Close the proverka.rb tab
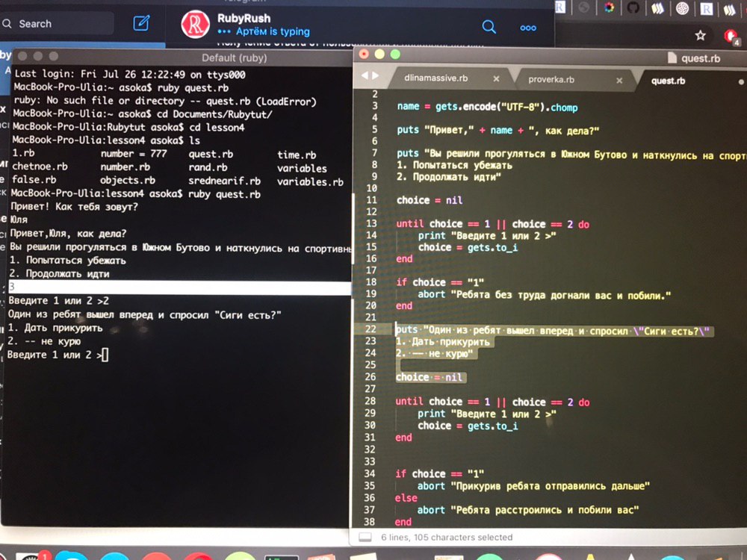 (x=619, y=81)
